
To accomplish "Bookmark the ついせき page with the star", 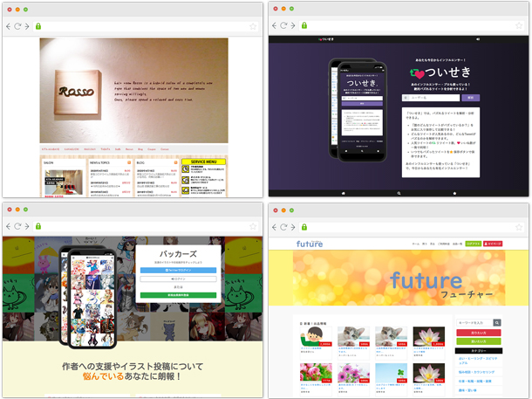I will point(519,25).
